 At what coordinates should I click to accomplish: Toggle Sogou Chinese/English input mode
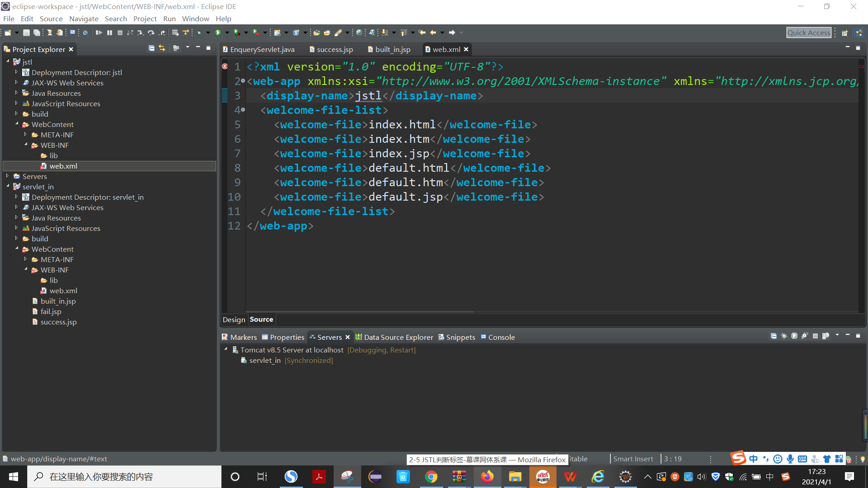753,459
